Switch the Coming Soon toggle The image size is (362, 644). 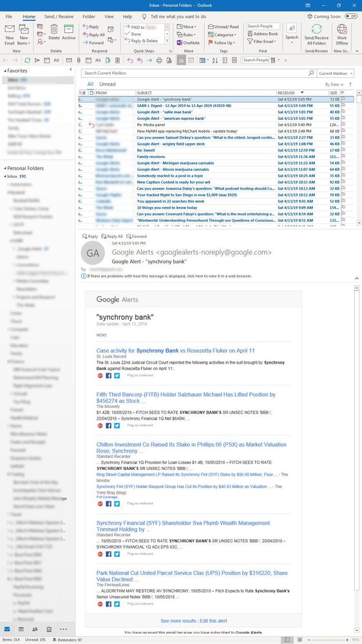[x=351, y=16]
